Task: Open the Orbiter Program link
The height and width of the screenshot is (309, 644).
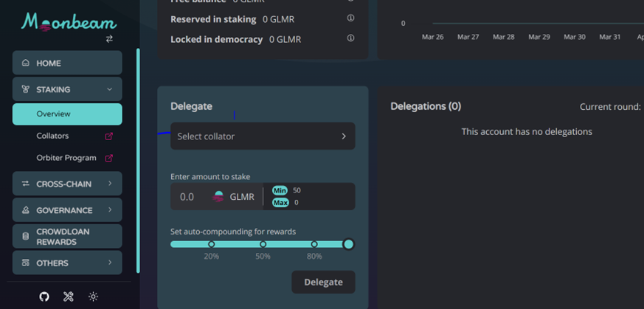Action: click(66, 158)
